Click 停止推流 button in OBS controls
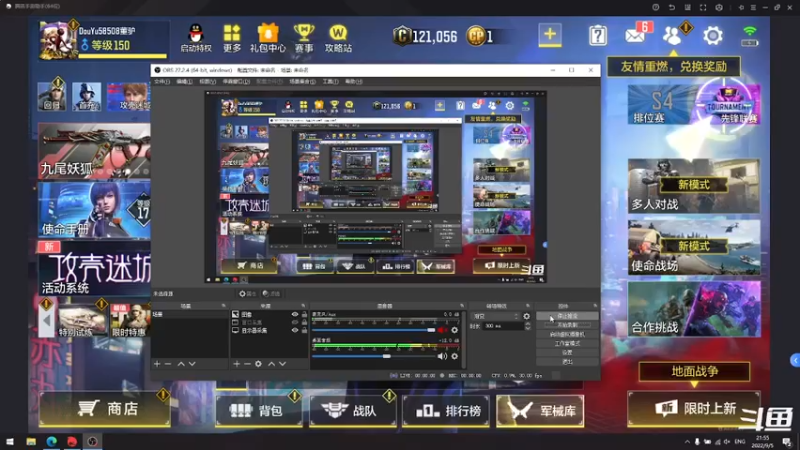The width and height of the screenshot is (800, 450). (x=567, y=316)
